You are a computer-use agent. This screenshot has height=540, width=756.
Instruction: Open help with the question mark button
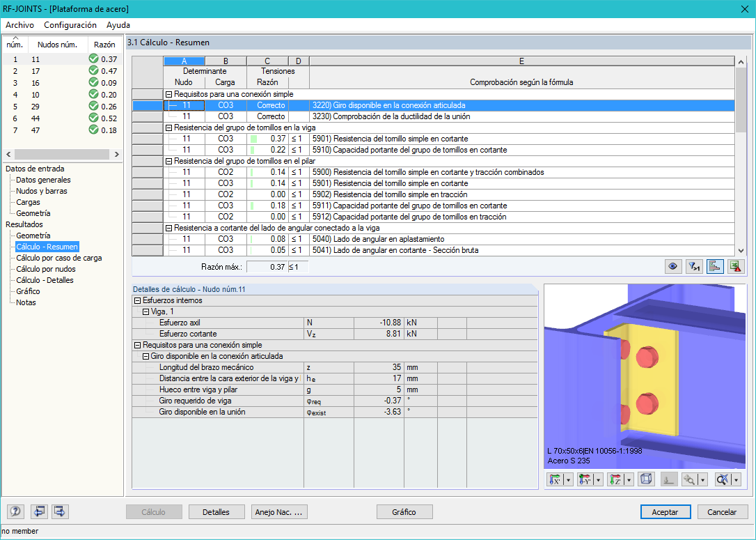click(16, 511)
